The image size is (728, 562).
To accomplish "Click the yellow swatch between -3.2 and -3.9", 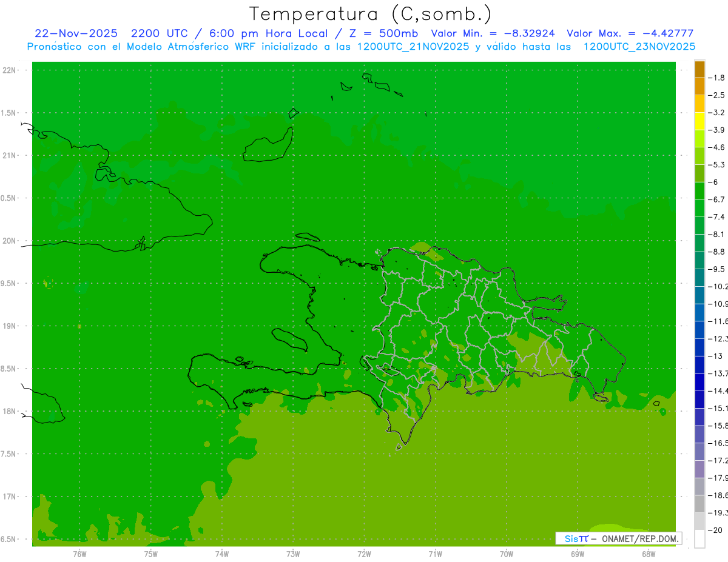I will [699, 121].
